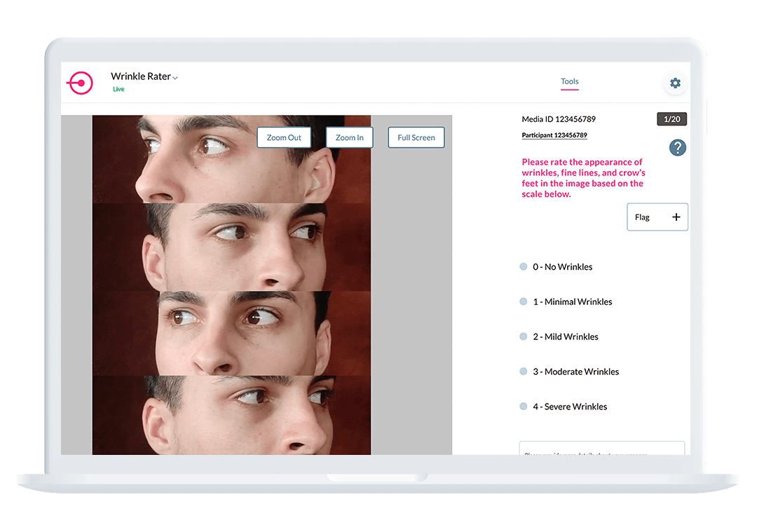This screenshot has width=757, height=532.
Task: Switch to the Tools tab
Action: click(x=569, y=82)
